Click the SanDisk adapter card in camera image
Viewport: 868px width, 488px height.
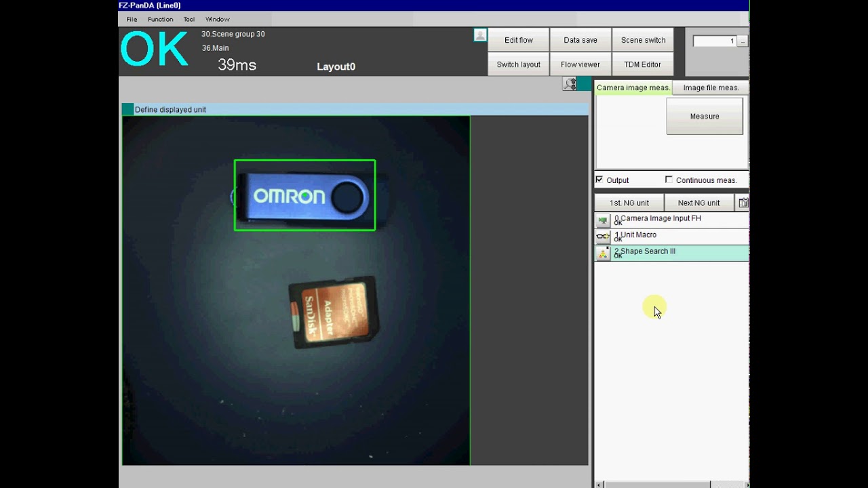pyautogui.click(x=334, y=312)
